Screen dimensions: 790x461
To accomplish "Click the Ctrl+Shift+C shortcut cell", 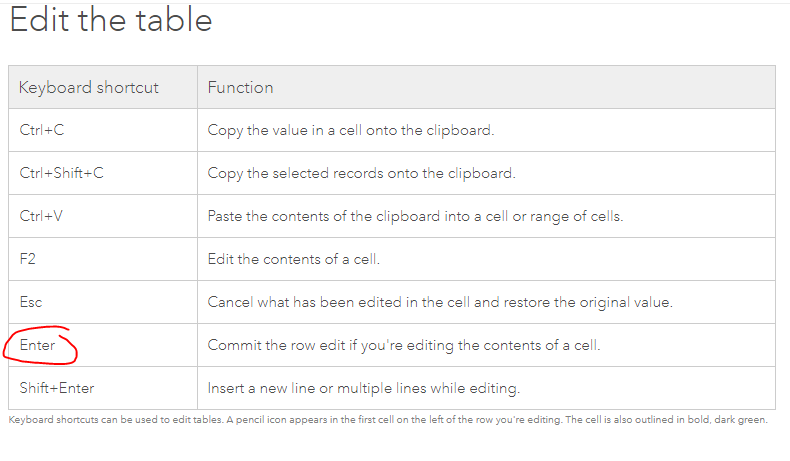I will [61, 173].
